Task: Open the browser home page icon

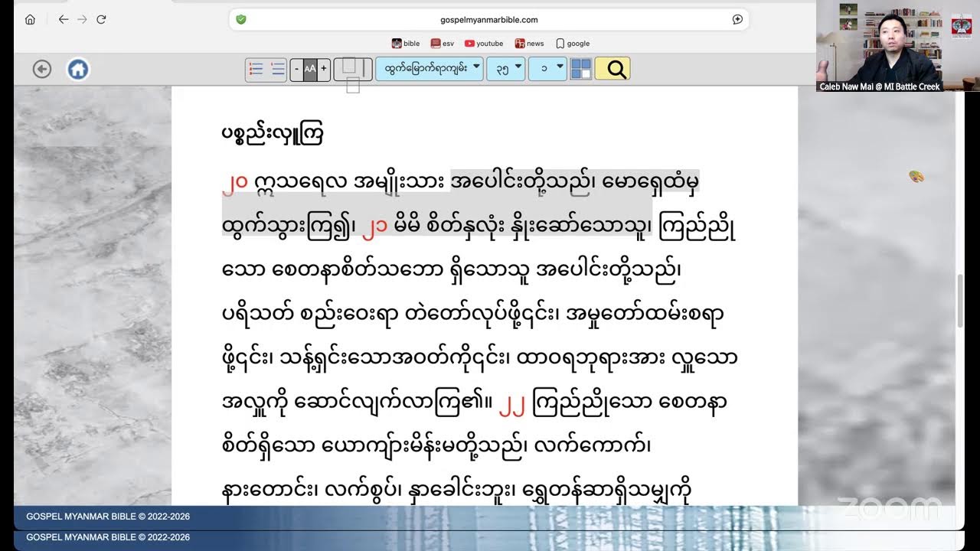Action: 30,19
